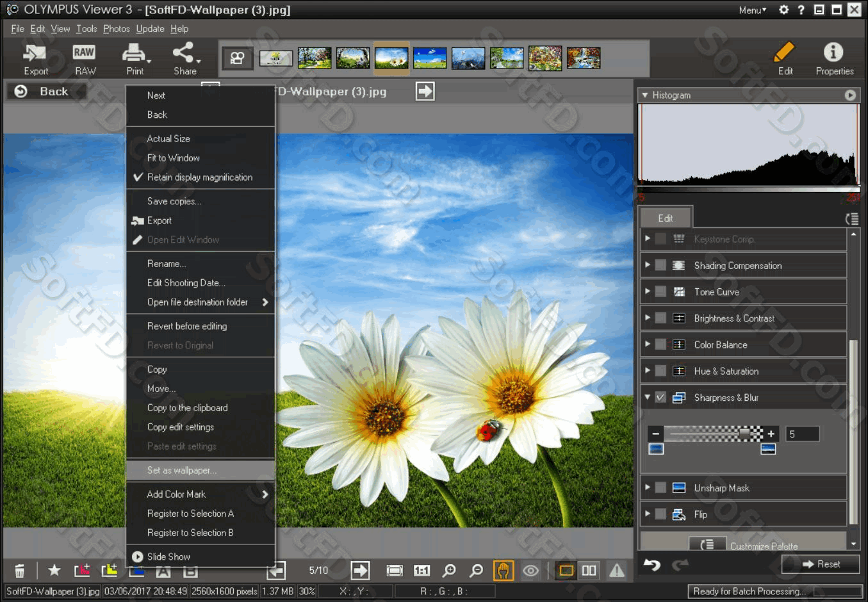868x602 pixels.
Task: Click the fit to window icon
Action: pos(395,570)
